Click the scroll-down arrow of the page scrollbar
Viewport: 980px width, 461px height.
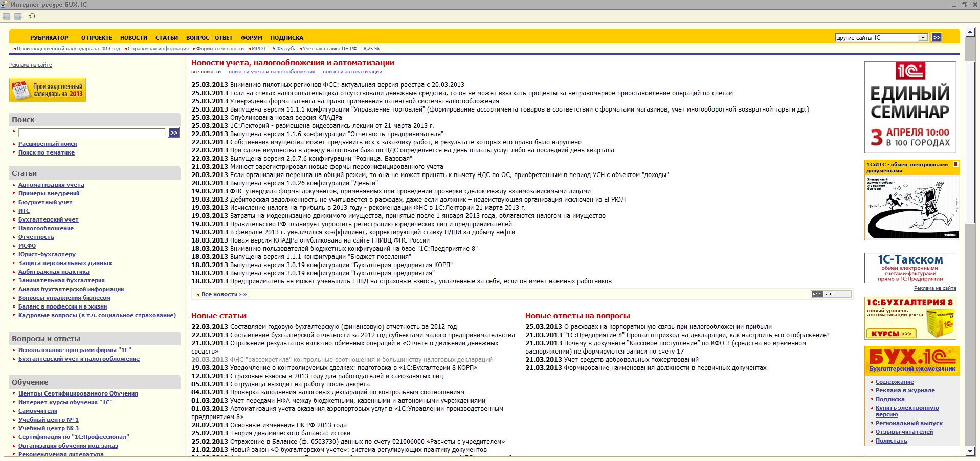point(970,451)
